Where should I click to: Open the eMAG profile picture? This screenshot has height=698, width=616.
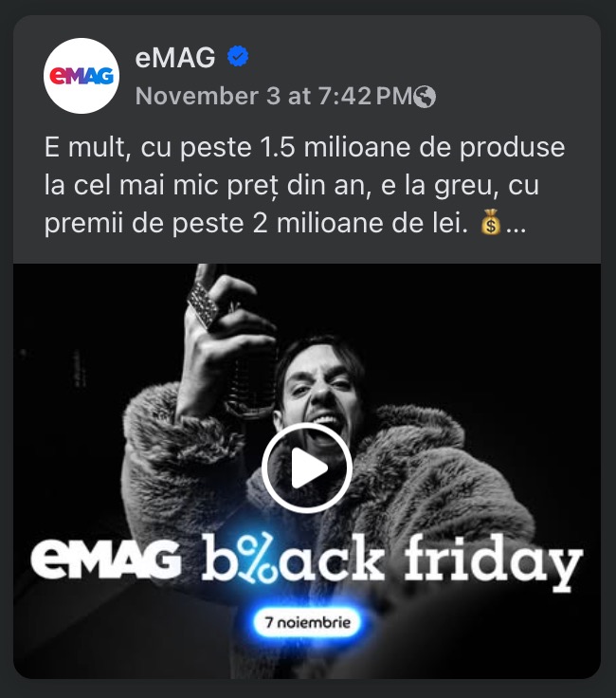click(x=82, y=76)
